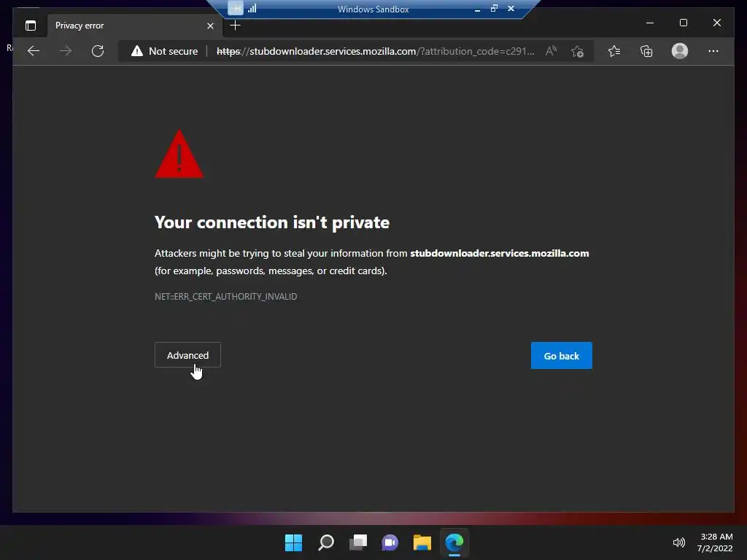The width and height of the screenshot is (747, 560).
Task: Click the "Your connection isn't private" heading
Action: coord(272,222)
